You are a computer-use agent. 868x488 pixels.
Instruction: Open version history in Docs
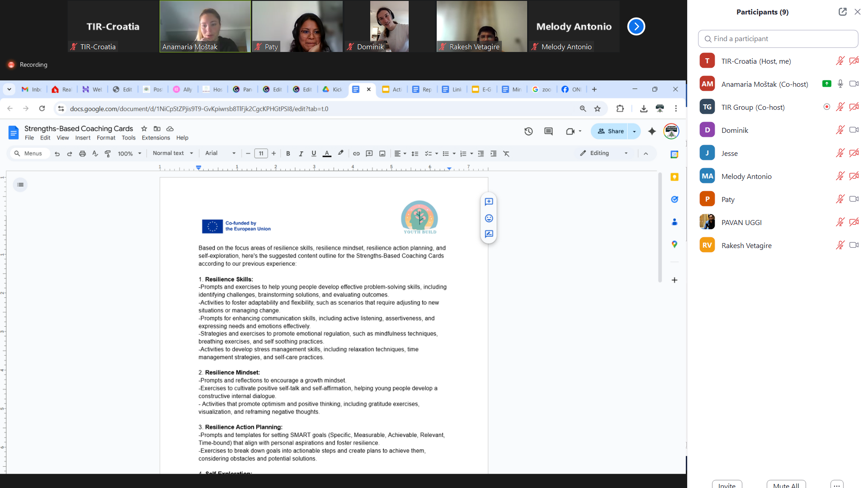pyautogui.click(x=528, y=131)
